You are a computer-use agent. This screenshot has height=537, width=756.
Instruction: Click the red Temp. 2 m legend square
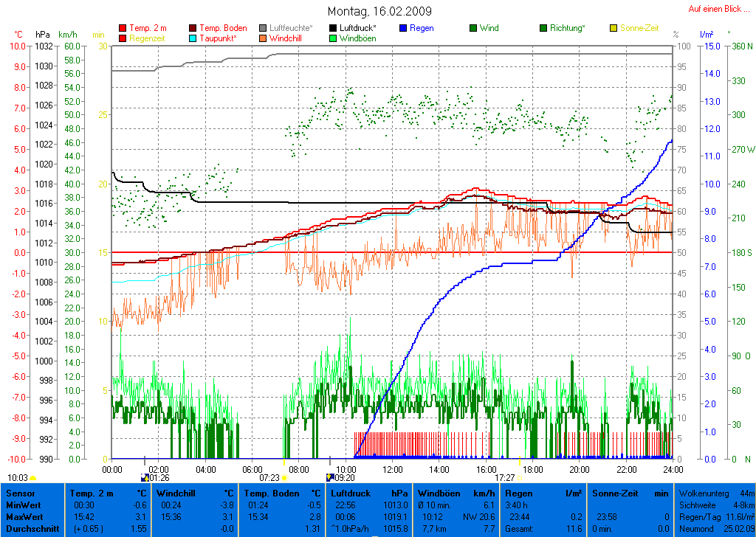(x=123, y=29)
